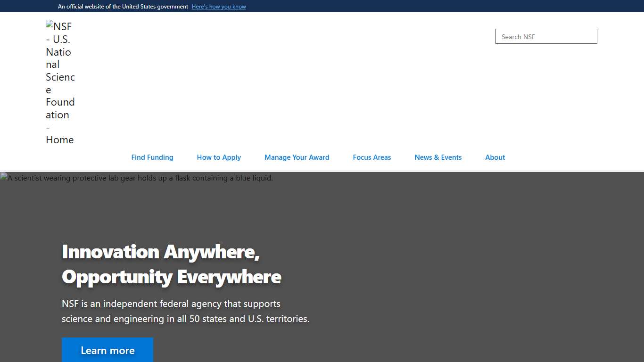Click the official U.S. government website notice text
The width and height of the screenshot is (644, 362).
[x=123, y=7]
